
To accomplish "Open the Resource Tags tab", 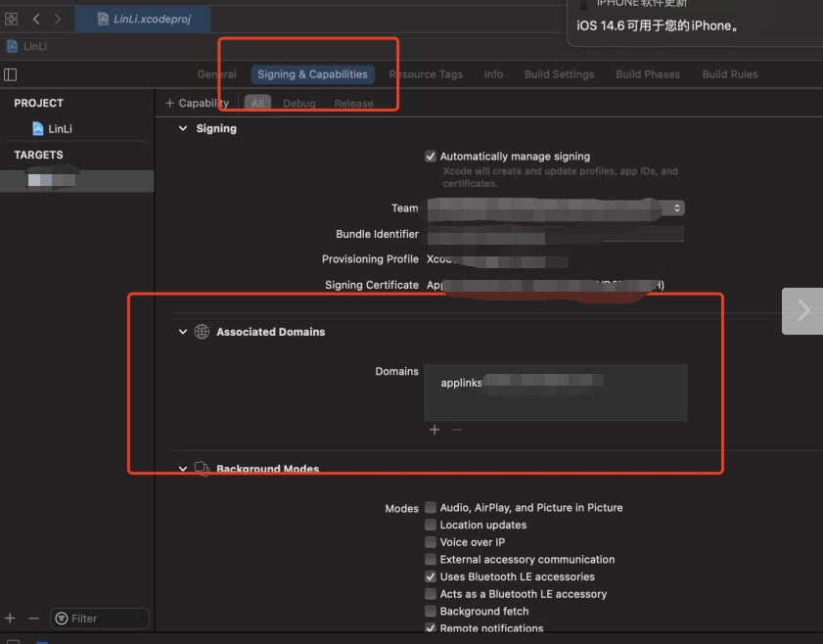I will tap(426, 74).
